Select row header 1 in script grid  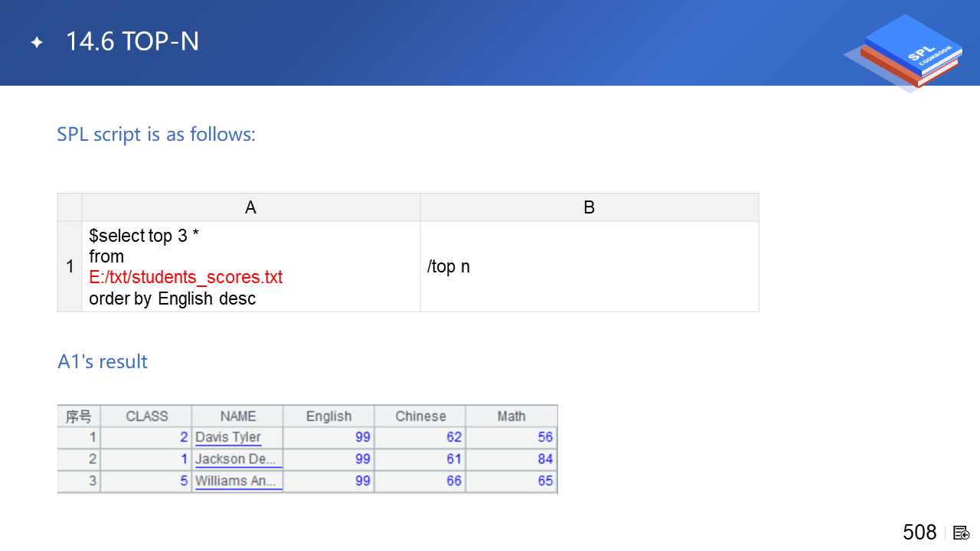tap(70, 266)
